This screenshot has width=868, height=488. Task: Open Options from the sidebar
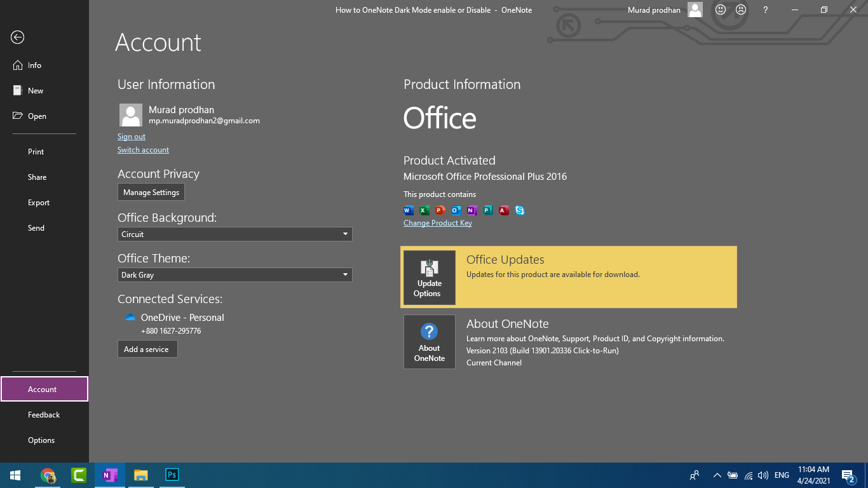point(41,440)
